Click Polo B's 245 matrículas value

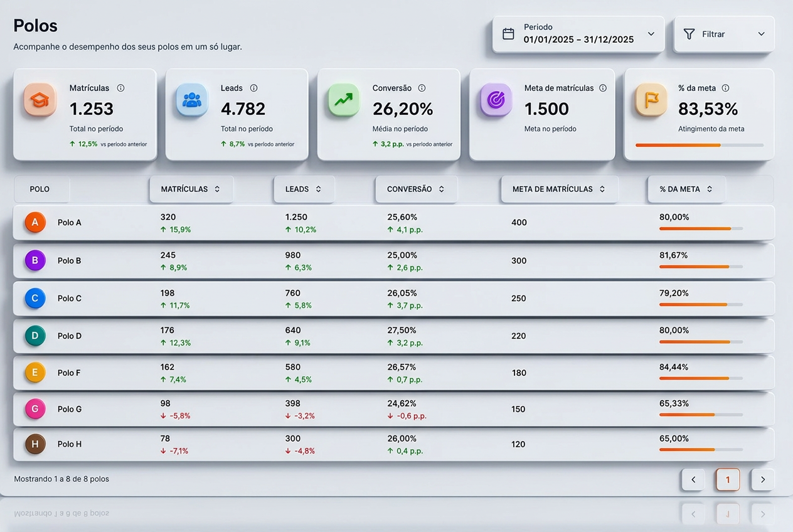pyautogui.click(x=168, y=255)
